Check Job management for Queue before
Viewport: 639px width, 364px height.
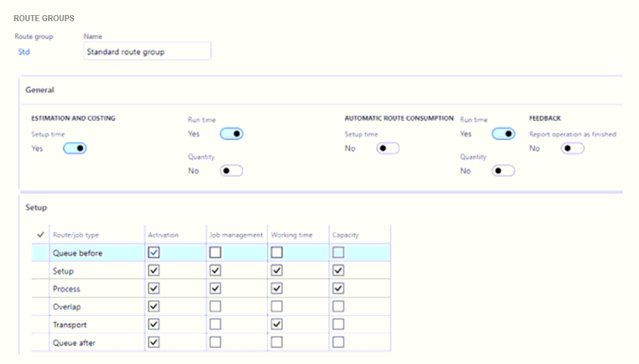tap(215, 253)
